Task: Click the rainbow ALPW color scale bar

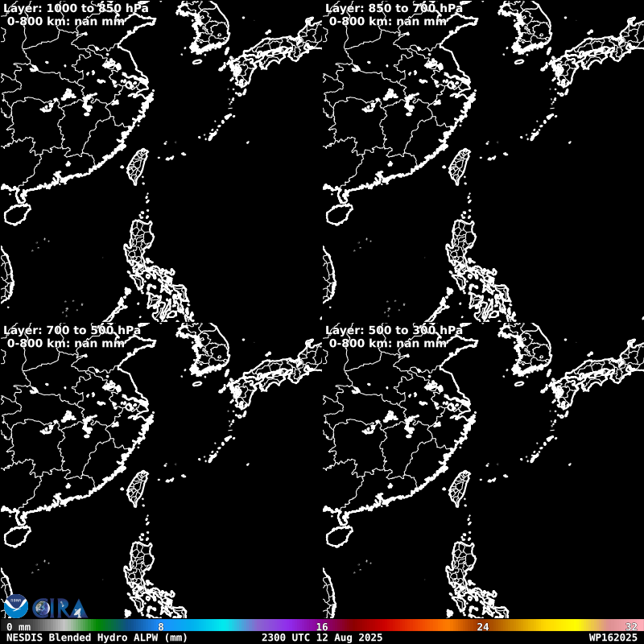Action: tap(322, 625)
